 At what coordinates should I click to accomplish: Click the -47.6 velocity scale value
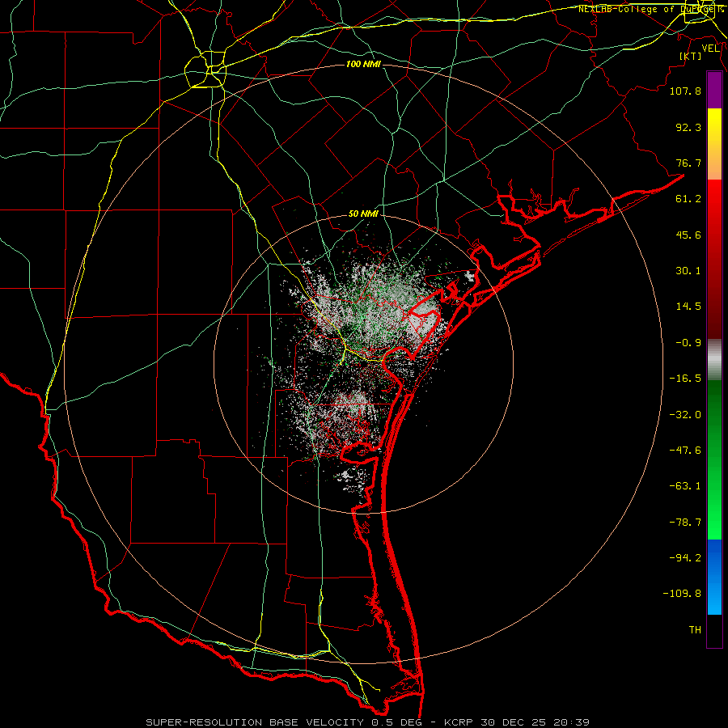[685, 451]
